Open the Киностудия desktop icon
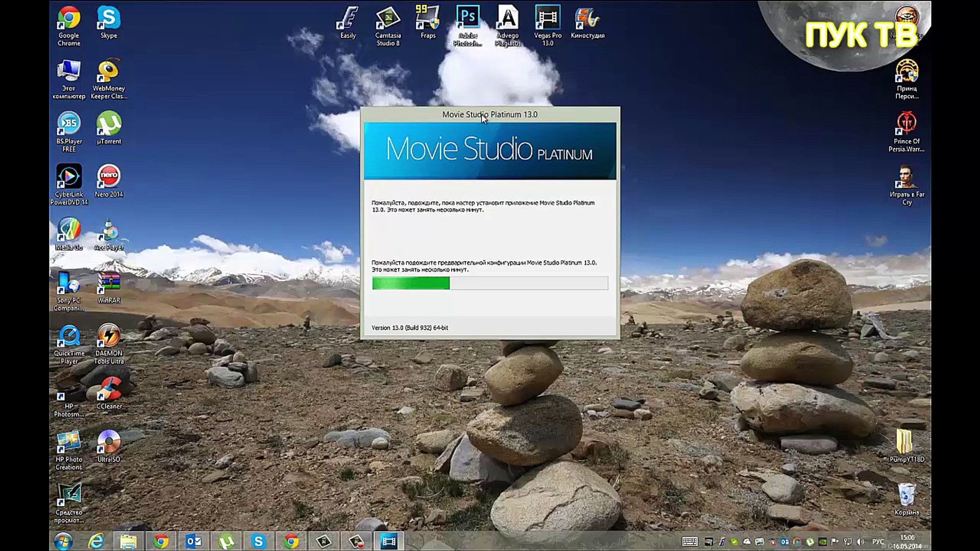Viewport: 980px width, 551px height. pyautogui.click(x=587, y=22)
